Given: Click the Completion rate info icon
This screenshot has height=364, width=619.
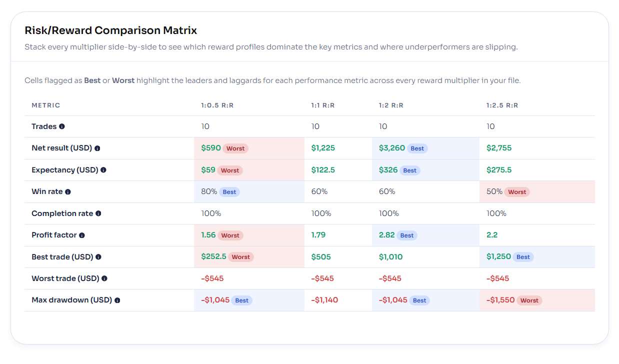Looking at the screenshot, I should coord(98,213).
